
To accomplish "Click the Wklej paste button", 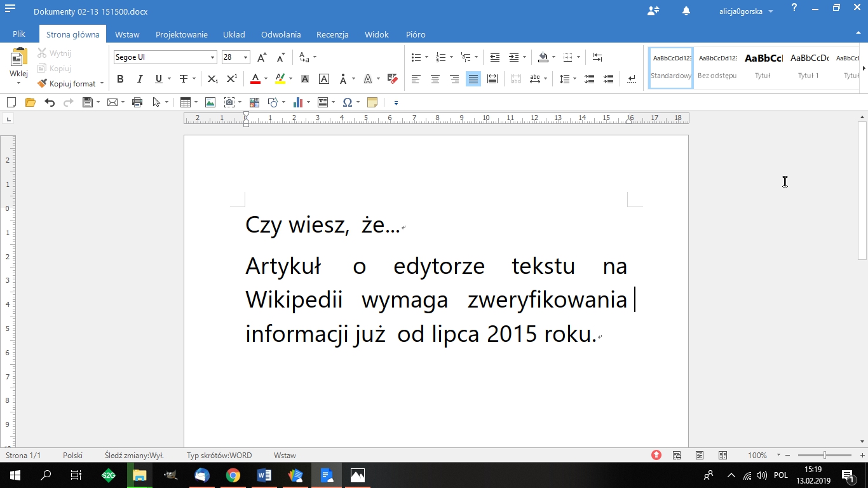I will 18,64.
